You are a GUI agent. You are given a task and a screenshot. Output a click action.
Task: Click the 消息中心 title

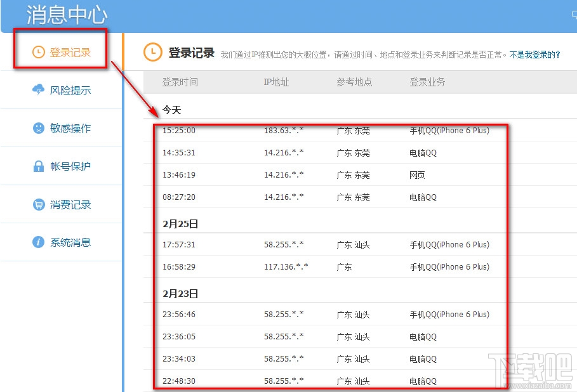click(67, 15)
